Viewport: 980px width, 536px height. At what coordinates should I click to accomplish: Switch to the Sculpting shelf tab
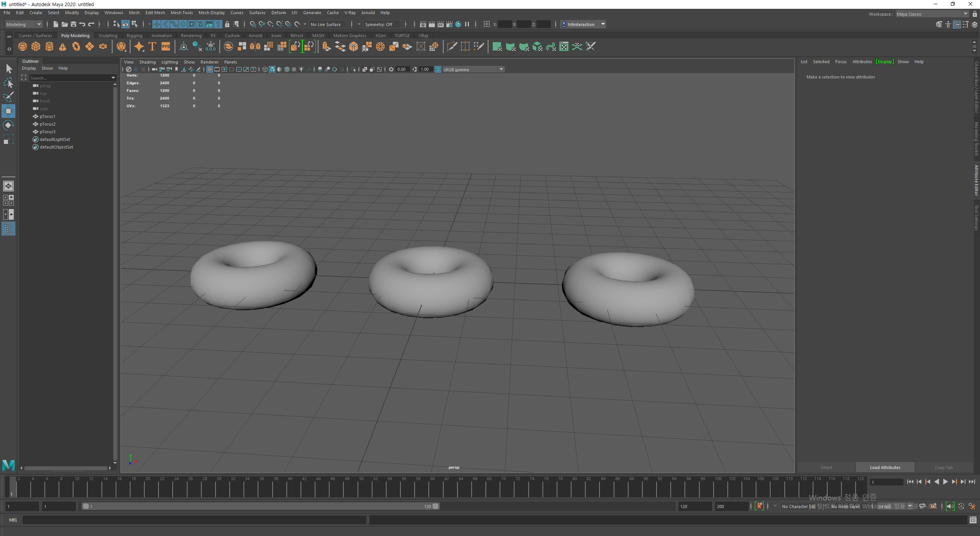point(108,36)
